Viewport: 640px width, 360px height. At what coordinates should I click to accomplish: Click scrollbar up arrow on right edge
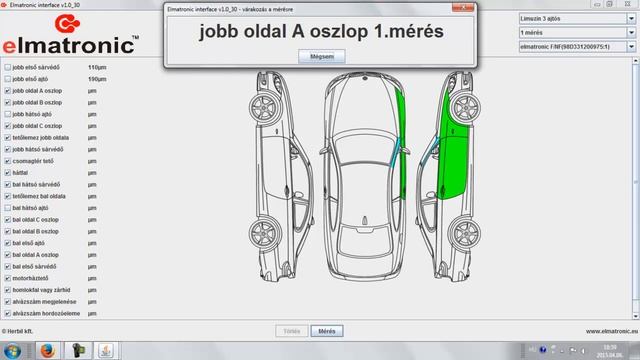[636, 61]
